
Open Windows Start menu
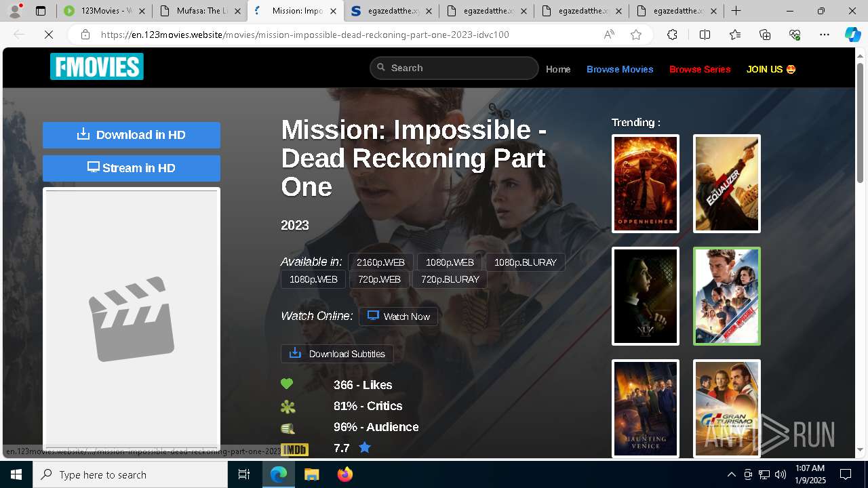point(16,474)
